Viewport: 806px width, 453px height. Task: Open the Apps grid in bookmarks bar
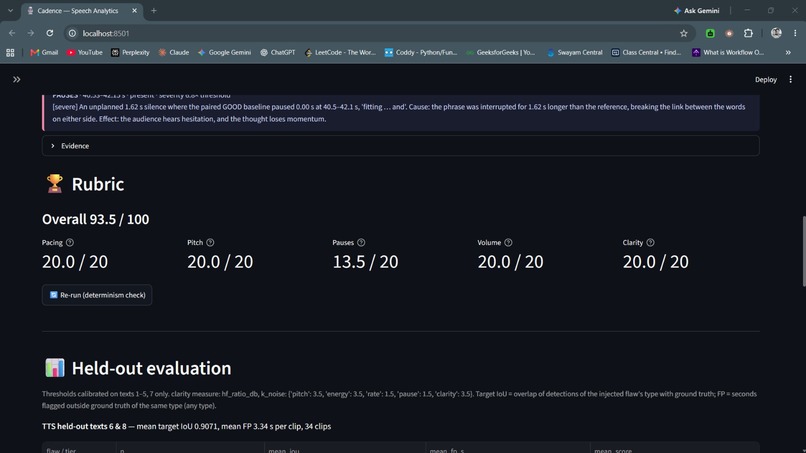click(10, 52)
